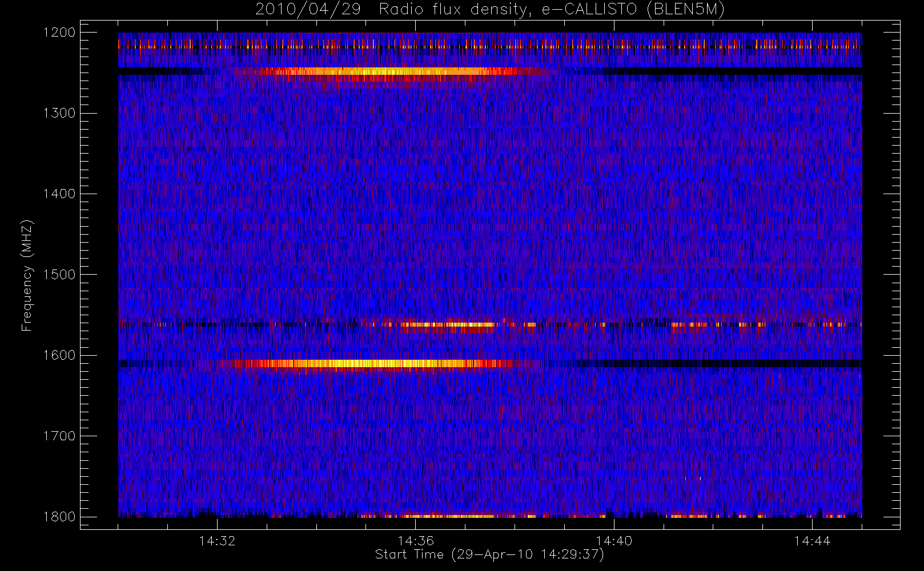The image size is (924, 571).
Task: Click the plot title '2010/04/29 Radio flux density'
Action: [x=490, y=10]
